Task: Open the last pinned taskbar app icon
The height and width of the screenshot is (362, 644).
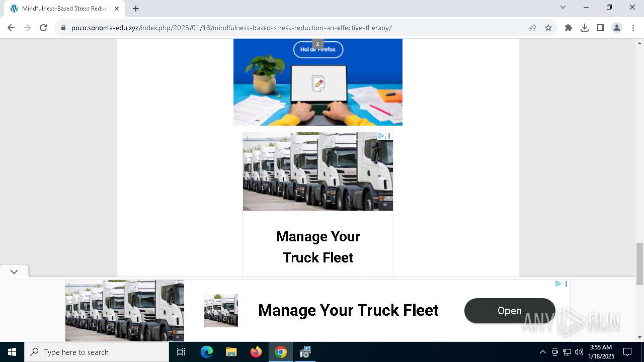Action: [x=305, y=352]
